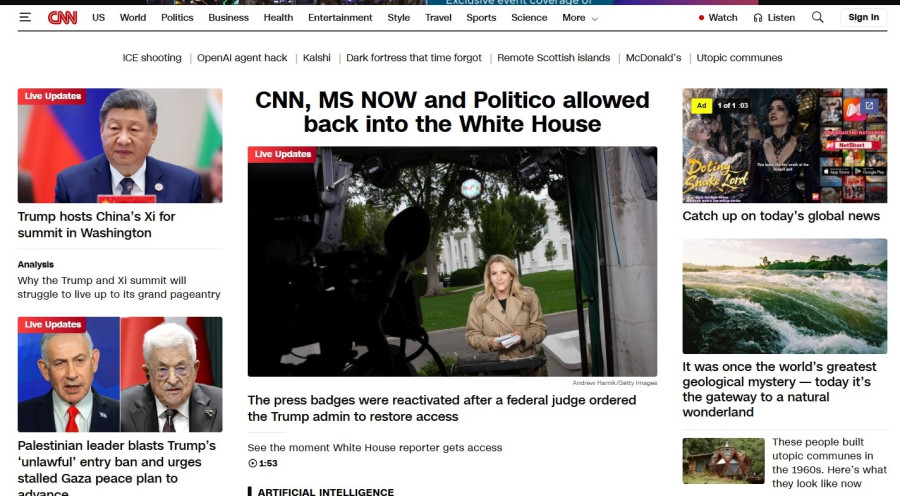Image resolution: width=900 pixels, height=496 pixels.
Task: Open the river rapids photo thumbnail
Action: coord(785,296)
